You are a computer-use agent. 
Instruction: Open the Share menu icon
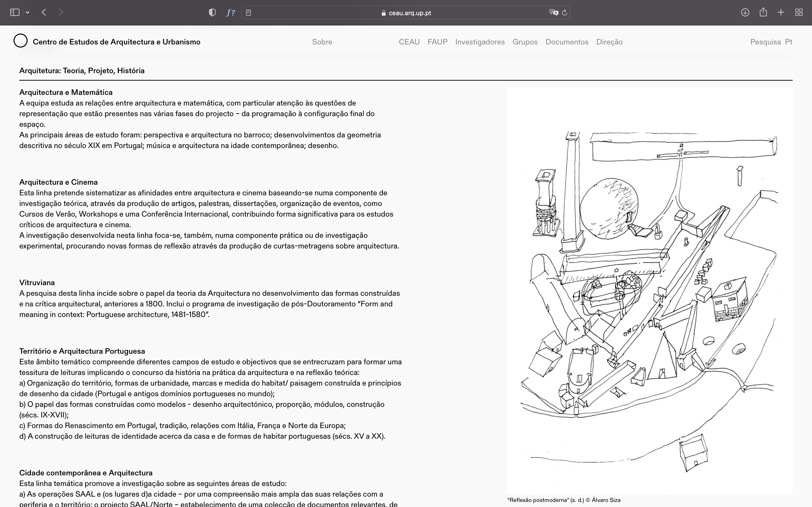click(x=763, y=12)
